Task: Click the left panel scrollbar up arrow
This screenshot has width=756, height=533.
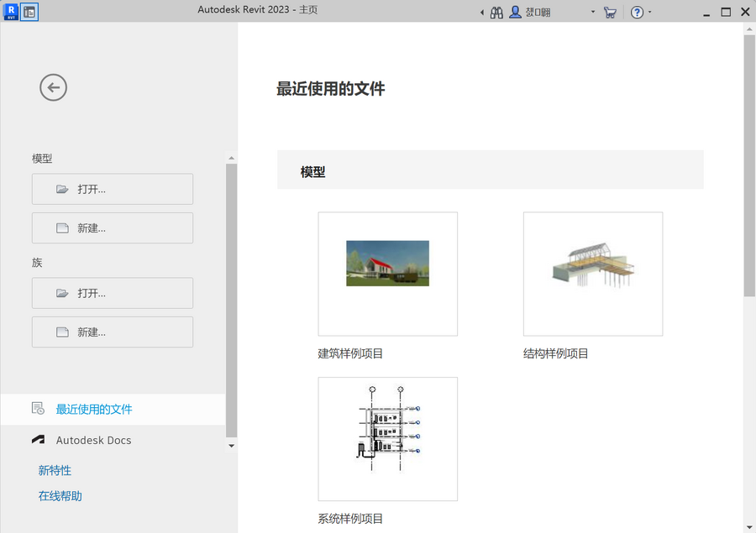Action: click(232, 158)
